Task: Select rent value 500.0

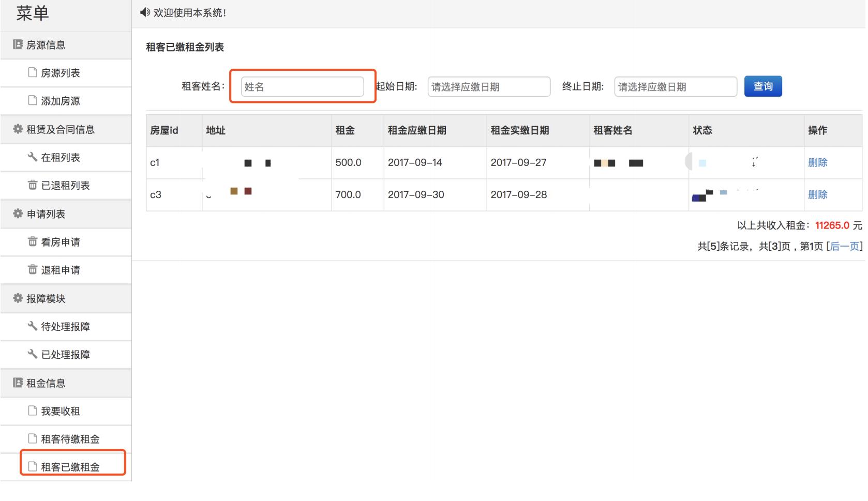Action: coord(348,162)
